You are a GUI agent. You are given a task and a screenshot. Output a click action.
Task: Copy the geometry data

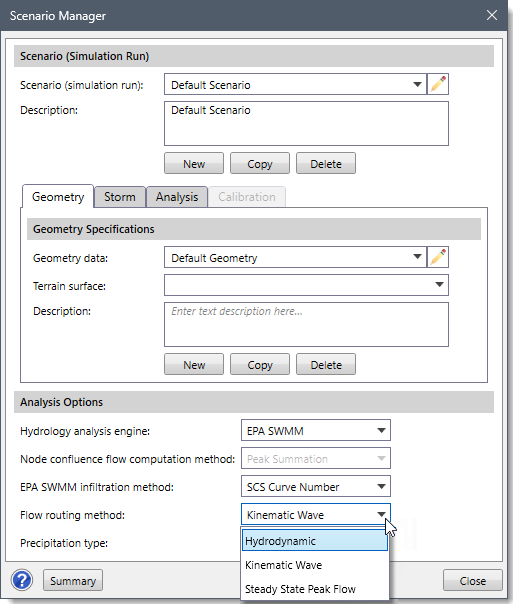260,364
